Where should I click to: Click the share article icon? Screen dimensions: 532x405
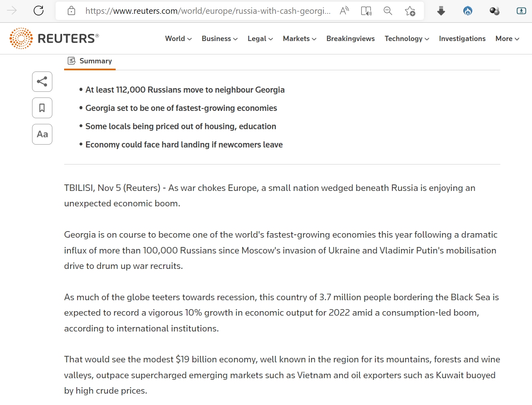pyautogui.click(x=42, y=82)
